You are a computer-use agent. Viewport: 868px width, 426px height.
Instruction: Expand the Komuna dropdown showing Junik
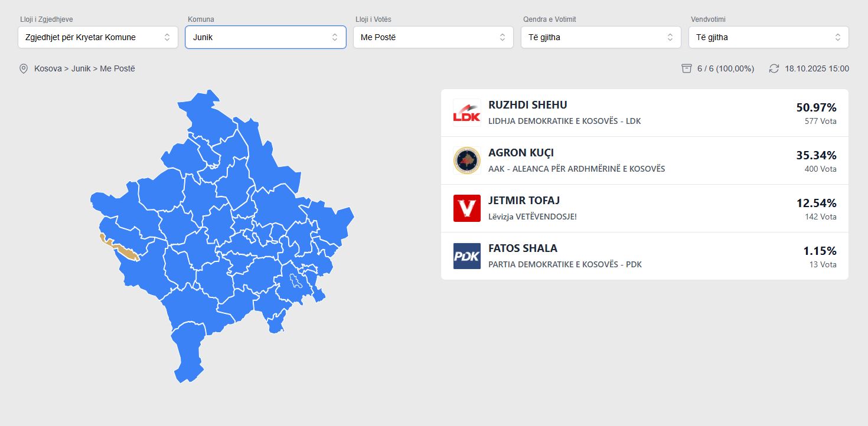tap(266, 37)
